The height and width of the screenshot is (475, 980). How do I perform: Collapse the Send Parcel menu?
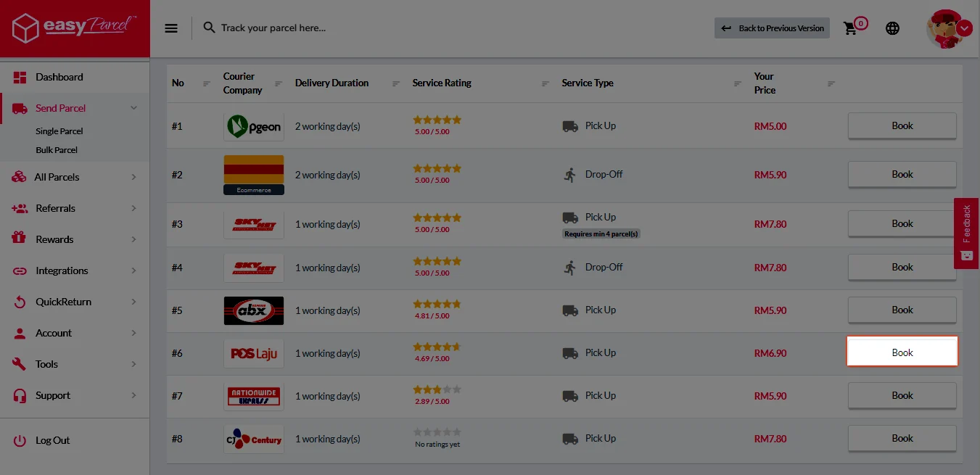click(133, 108)
